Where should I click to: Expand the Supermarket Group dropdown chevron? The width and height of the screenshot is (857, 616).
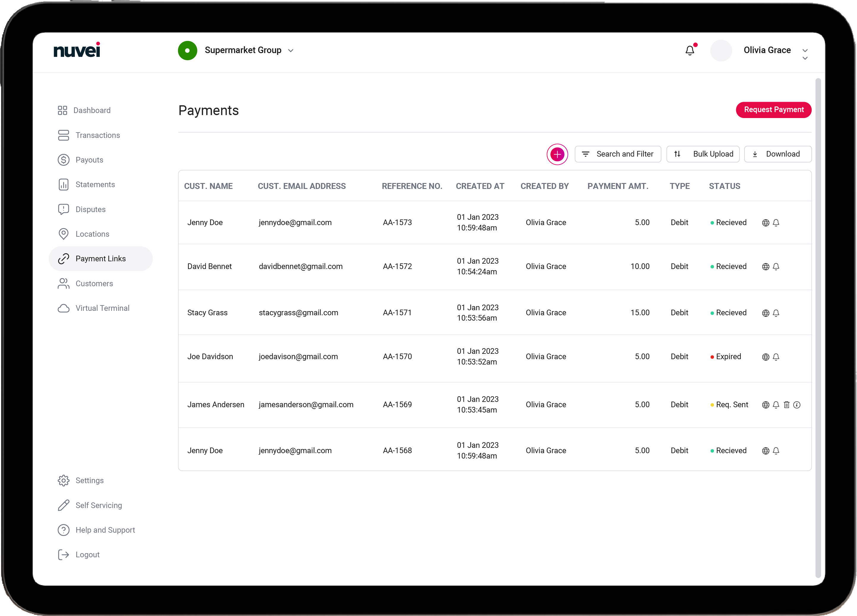(291, 51)
